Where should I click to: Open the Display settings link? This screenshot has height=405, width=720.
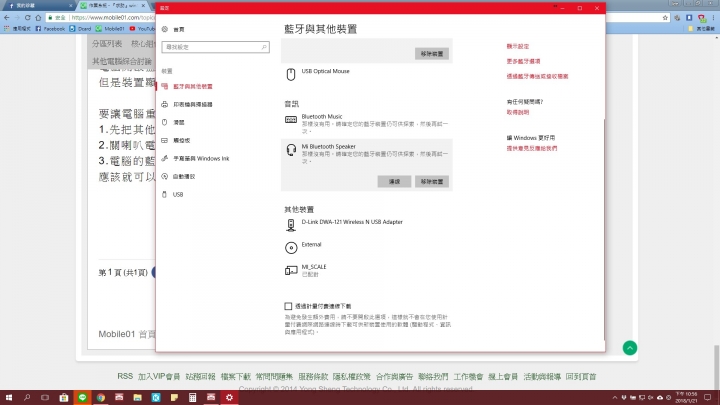518,46
